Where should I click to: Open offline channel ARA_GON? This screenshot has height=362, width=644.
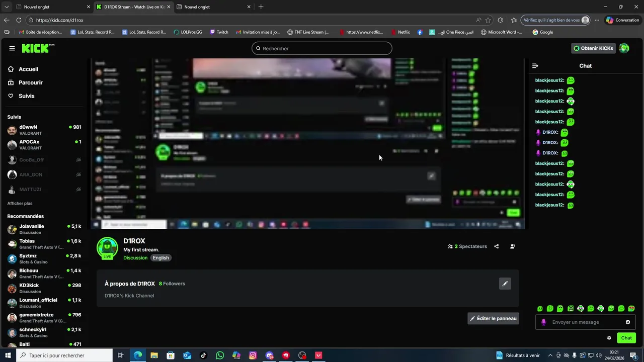point(44,174)
